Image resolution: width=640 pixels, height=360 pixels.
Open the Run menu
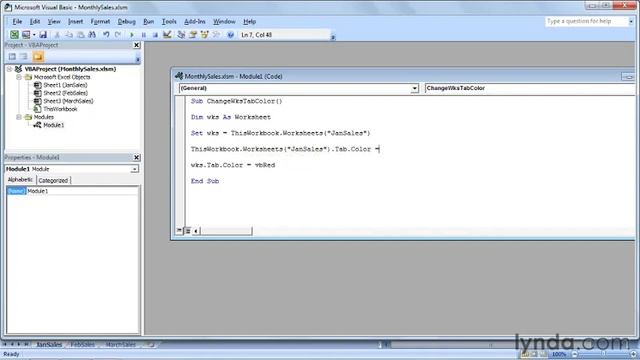tap(149, 21)
